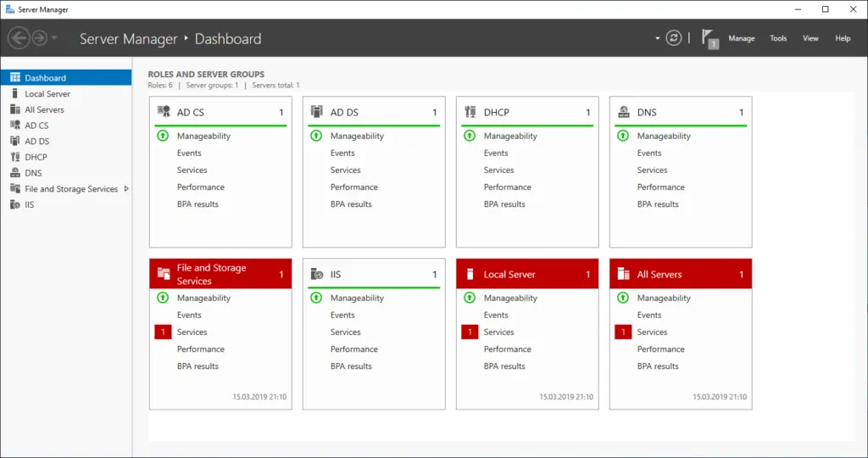
Task: Open the Manage menu
Action: (x=741, y=38)
